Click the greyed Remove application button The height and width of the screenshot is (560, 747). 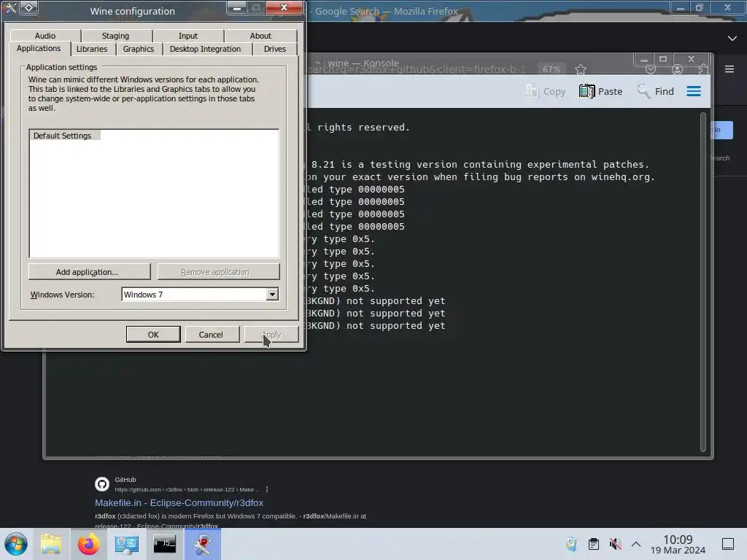218,272
